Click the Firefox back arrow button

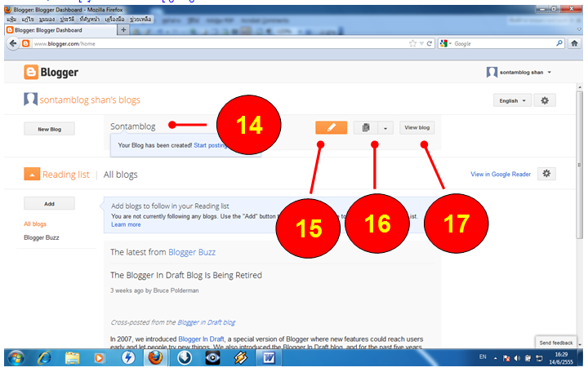(x=13, y=43)
